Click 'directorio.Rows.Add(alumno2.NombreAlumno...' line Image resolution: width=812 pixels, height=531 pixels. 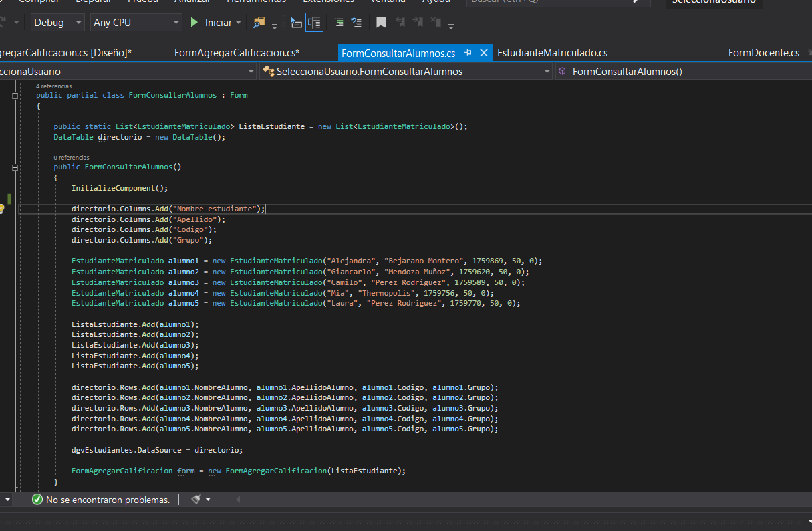[285, 398]
